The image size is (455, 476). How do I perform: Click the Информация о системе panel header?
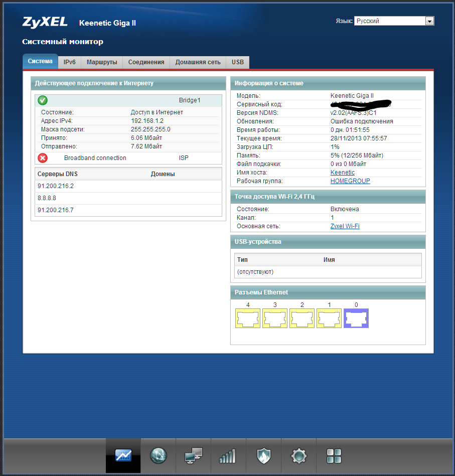[x=328, y=83]
